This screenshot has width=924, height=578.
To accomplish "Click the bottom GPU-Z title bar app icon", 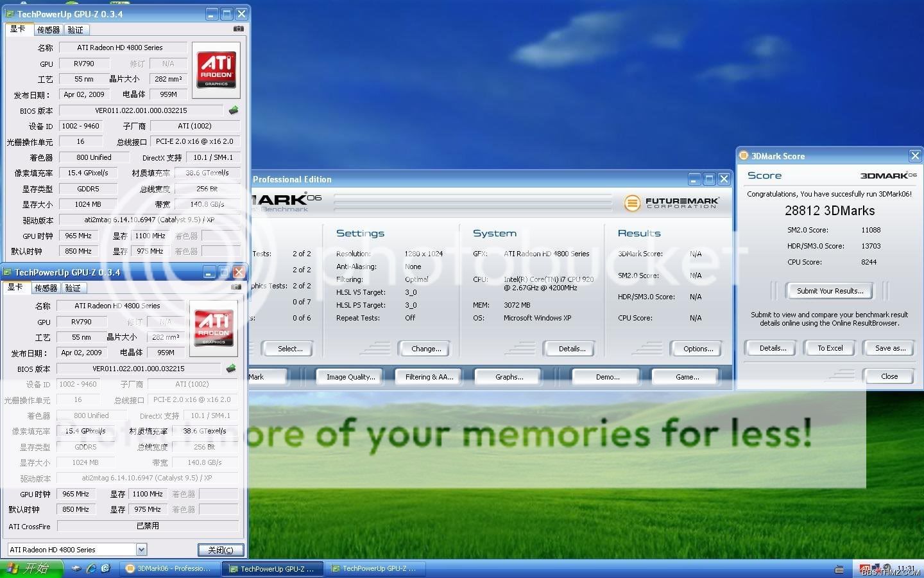I will point(8,272).
